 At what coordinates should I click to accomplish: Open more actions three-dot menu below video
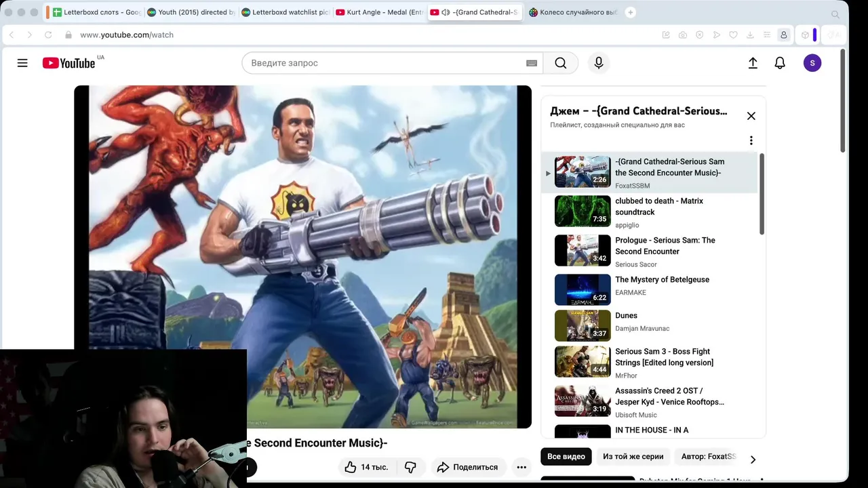[x=521, y=467]
